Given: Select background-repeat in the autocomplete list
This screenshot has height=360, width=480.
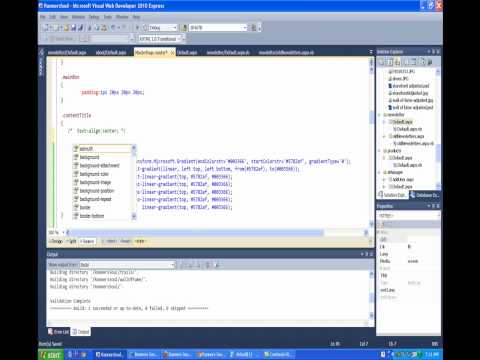Looking at the screenshot, I should (x=102, y=199).
